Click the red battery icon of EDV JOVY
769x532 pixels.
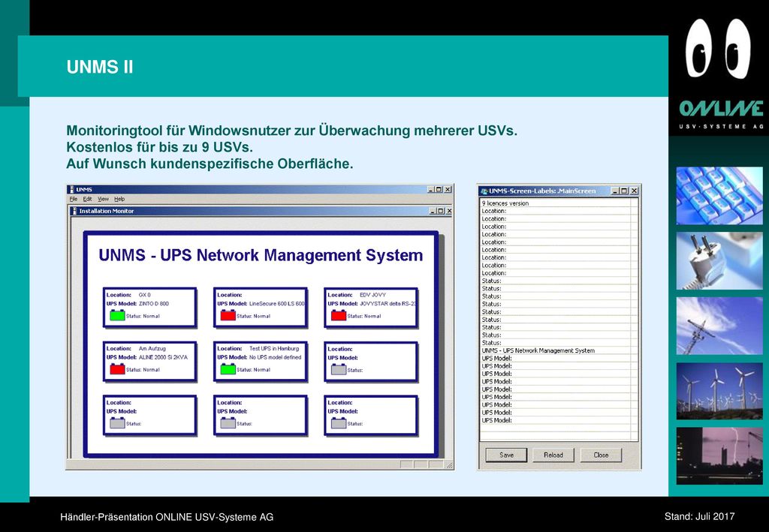(x=339, y=315)
